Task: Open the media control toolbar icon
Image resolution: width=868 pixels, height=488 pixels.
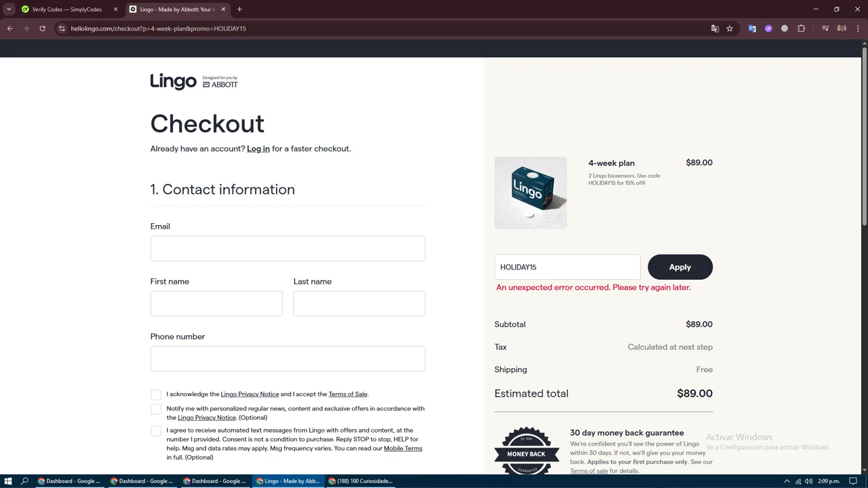Action: tap(825, 28)
